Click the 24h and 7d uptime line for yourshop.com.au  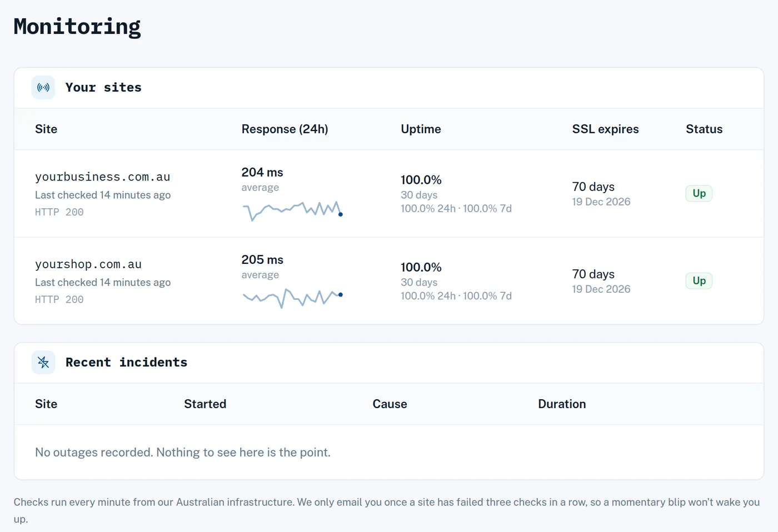click(x=456, y=295)
